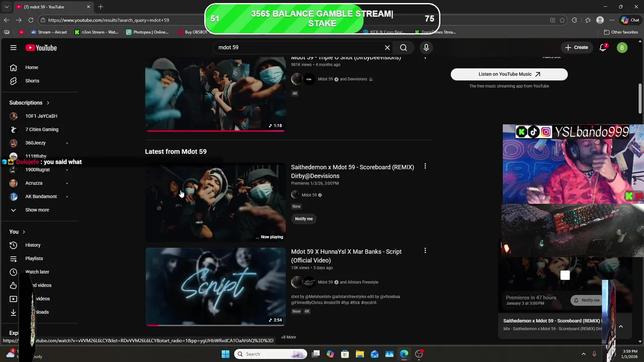The width and height of the screenshot is (644, 362).
Task: Go to the YouTube logo home link
Action: pyautogui.click(x=41, y=48)
